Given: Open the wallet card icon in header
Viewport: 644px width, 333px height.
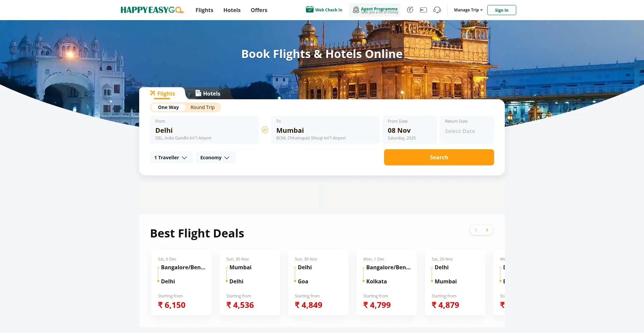Looking at the screenshot, I should [x=423, y=10].
